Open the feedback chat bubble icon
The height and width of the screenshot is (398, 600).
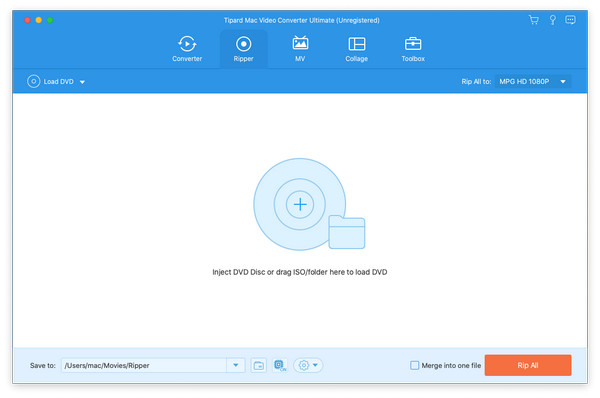click(x=570, y=20)
